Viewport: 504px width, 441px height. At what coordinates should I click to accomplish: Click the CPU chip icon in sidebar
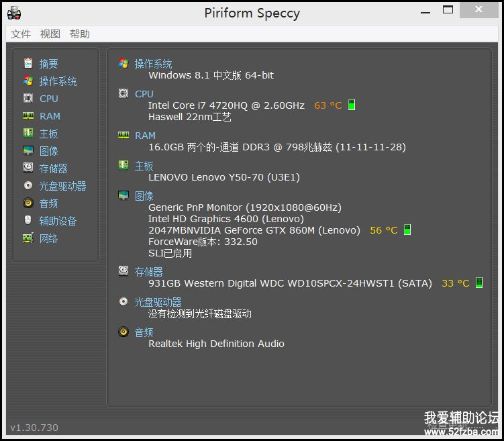point(28,98)
